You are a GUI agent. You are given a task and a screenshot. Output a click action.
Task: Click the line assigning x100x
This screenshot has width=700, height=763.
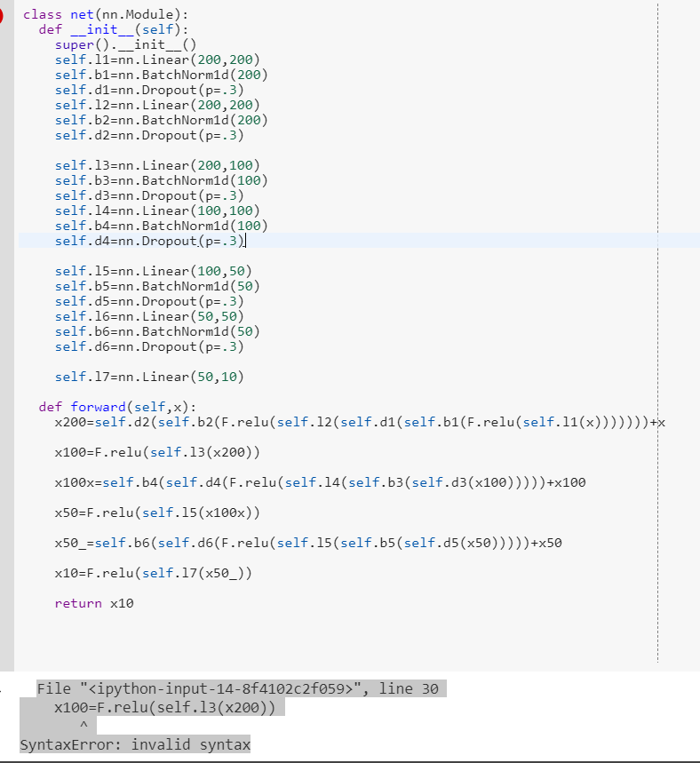pos(320,482)
